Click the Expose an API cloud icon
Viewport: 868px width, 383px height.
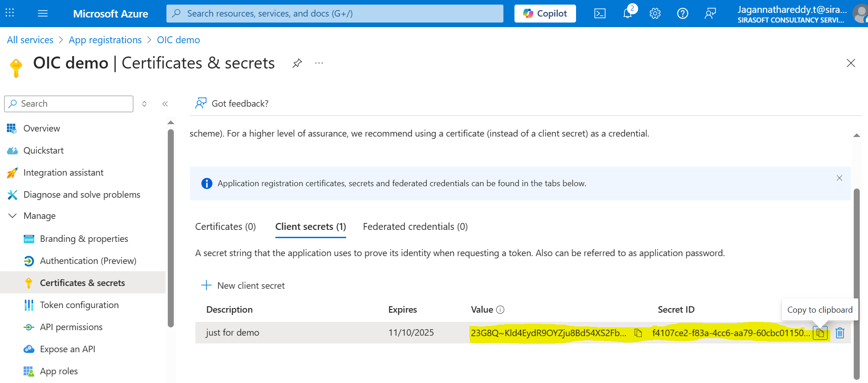click(x=29, y=349)
